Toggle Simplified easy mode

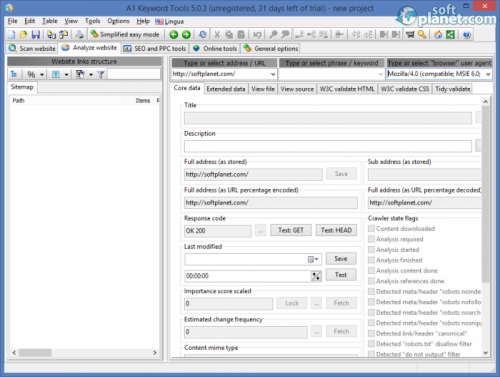coord(125,35)
